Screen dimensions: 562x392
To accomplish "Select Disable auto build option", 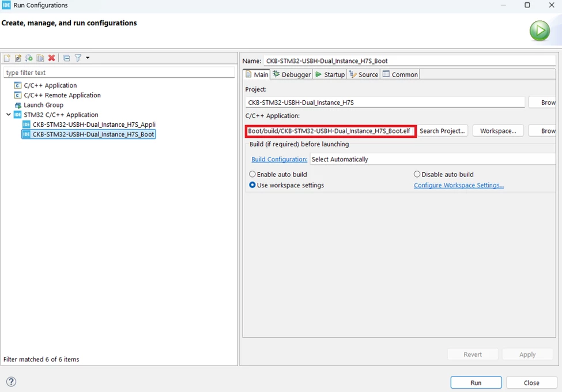I will 417,174.
